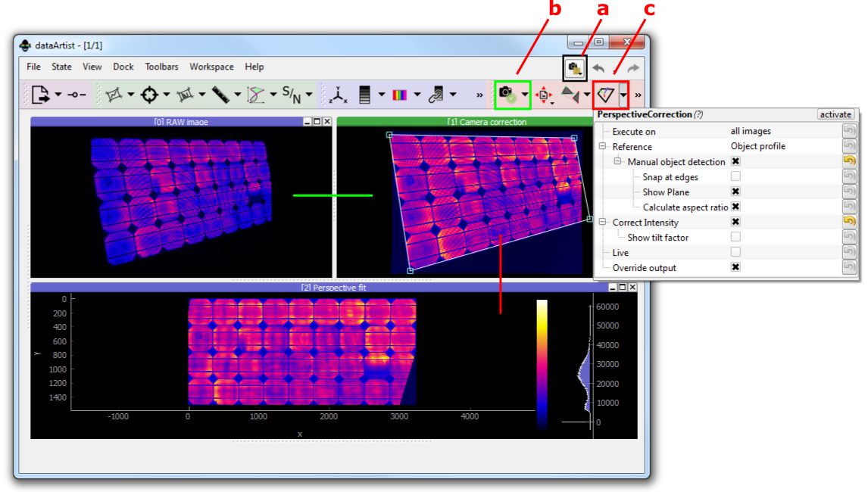The image size is (868, 492).
Task: Open the Toolbars menu
Action: (x=161, y=67)
